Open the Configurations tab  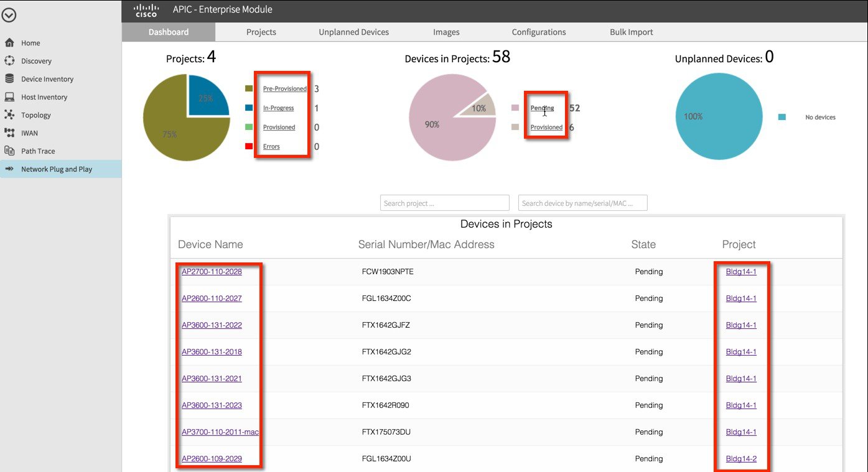click(x=539, y=32)
